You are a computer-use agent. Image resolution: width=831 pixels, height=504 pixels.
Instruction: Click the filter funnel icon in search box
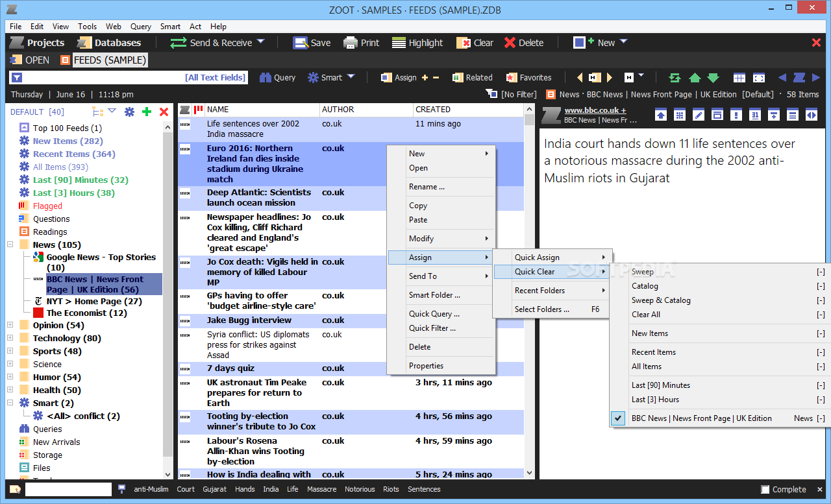tap(17, 78)
